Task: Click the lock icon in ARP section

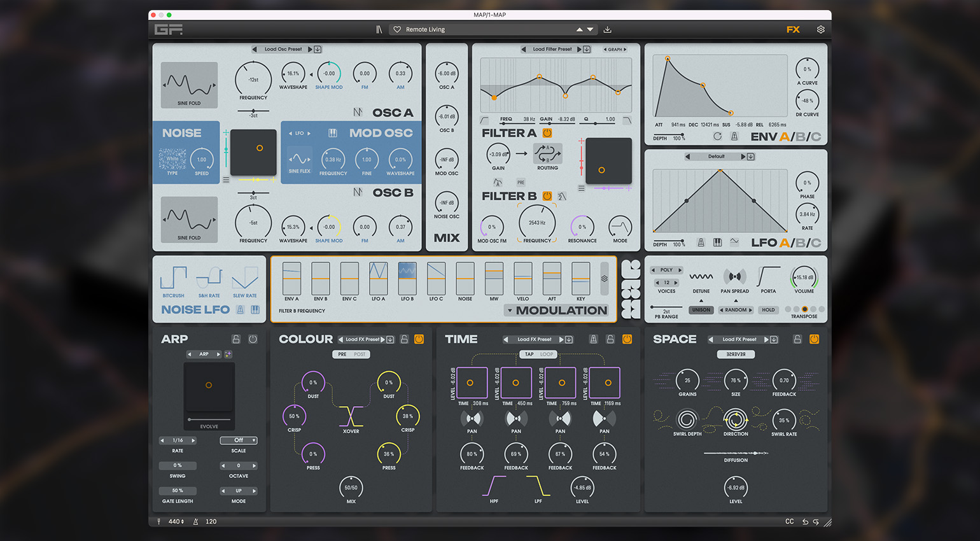Action: (236, 339)
